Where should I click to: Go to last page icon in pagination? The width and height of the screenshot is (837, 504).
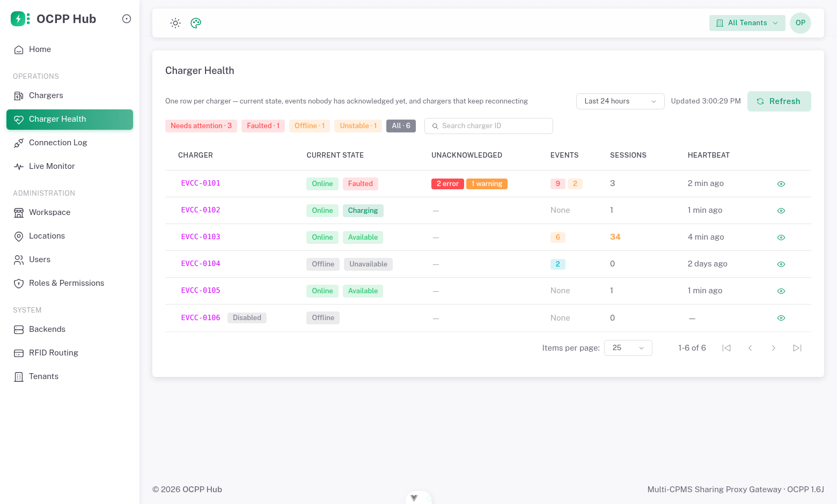tap(797, 348)
